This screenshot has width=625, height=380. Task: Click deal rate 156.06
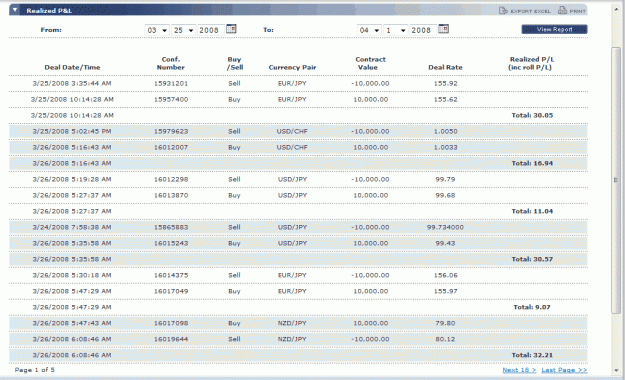tap(445, 275)
